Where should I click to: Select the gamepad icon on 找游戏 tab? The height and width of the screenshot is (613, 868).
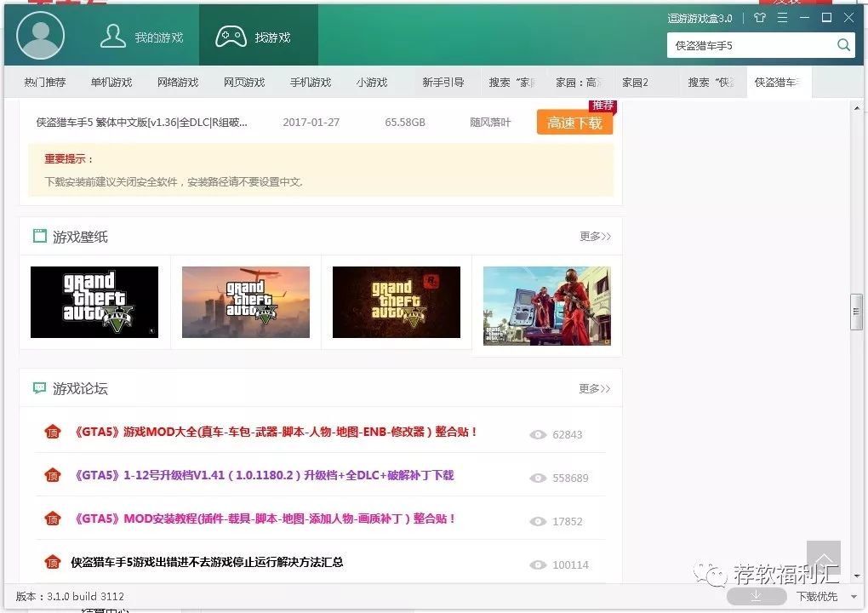pyautogui.click(x=230, y=34)
